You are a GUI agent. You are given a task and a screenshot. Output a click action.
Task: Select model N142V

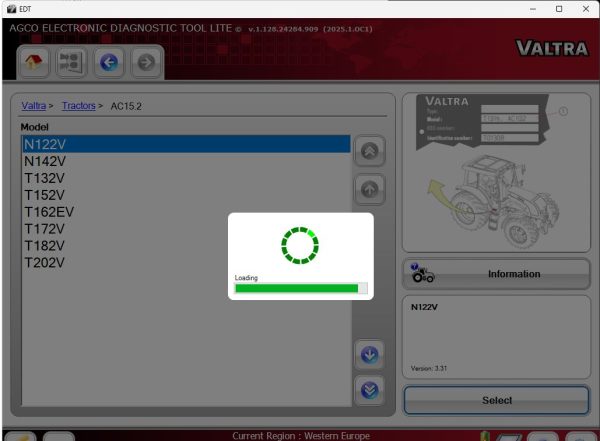(x=186, y=161)
